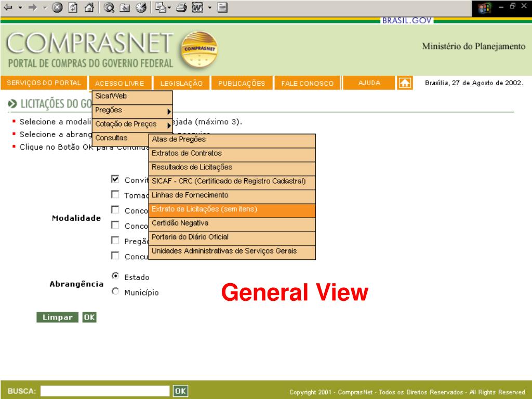Click the OK button beside the BUSCA field
The width and height of the screenshot is (532, 399).
180,391
